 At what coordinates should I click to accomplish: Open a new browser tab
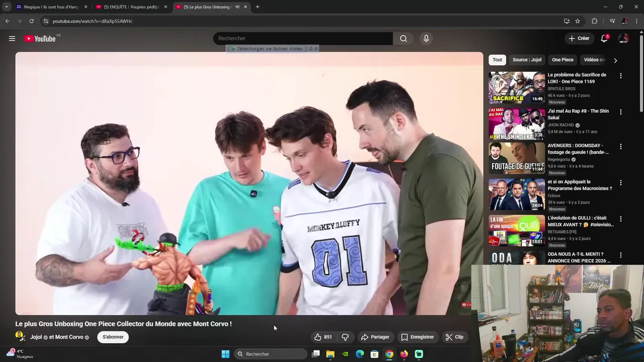[x=258, y=7]
